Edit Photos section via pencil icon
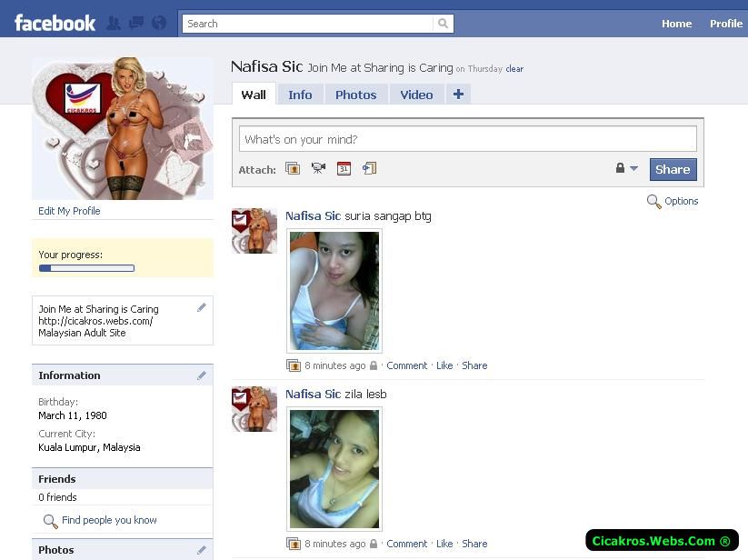 202,551
